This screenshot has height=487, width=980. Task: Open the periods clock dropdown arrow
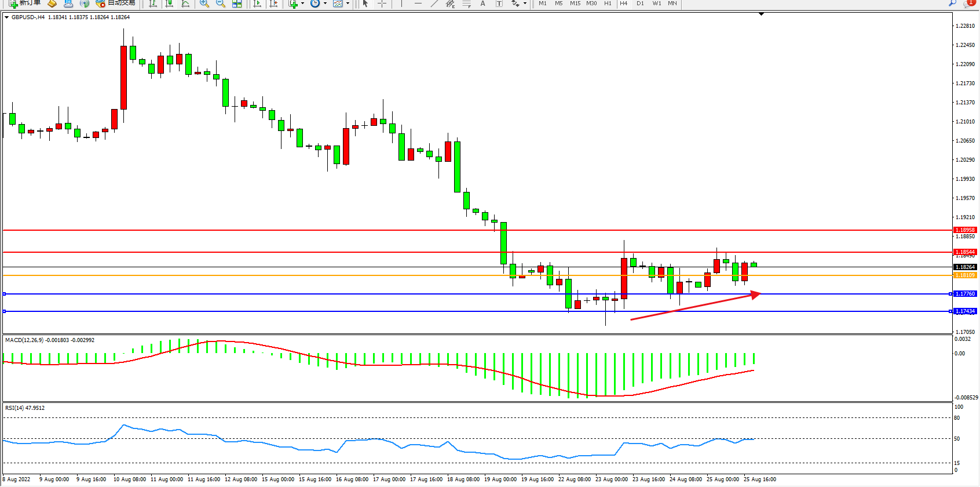[325, 3]
